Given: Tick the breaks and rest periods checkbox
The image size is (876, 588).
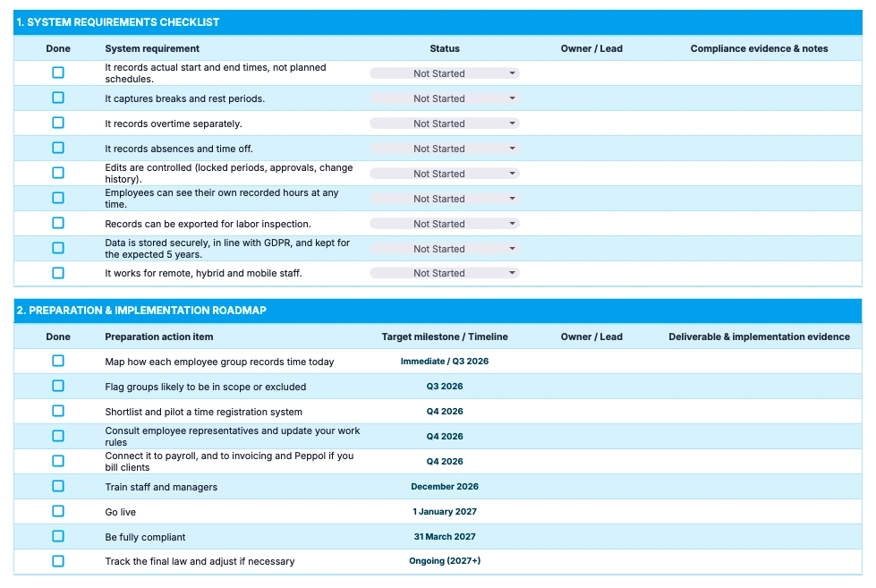Looking at the screenshot, I should click(x=58, y=98).
